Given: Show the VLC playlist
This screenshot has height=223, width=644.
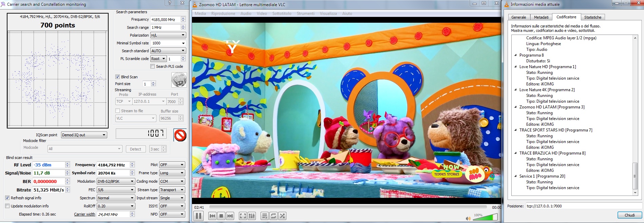Looking at the screenshot, I should point(265,216).
